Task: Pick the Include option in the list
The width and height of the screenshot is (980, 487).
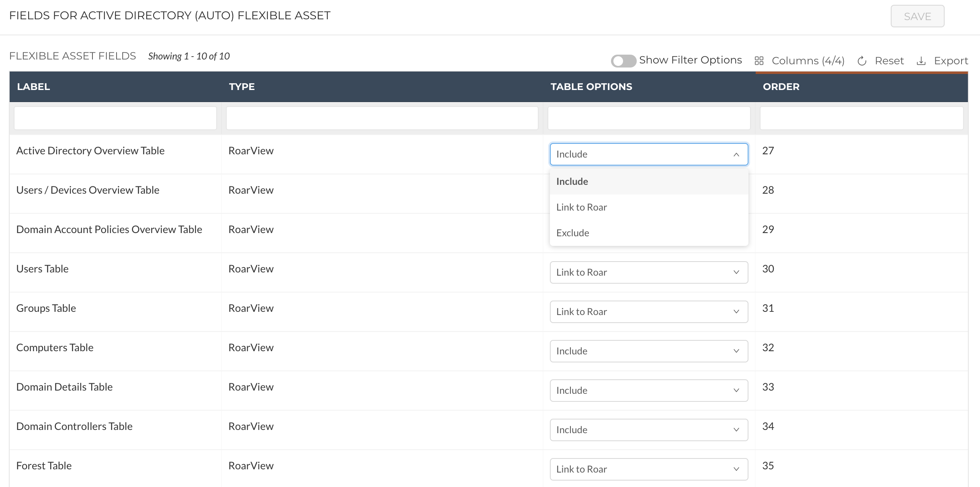Action: point(572,182)
